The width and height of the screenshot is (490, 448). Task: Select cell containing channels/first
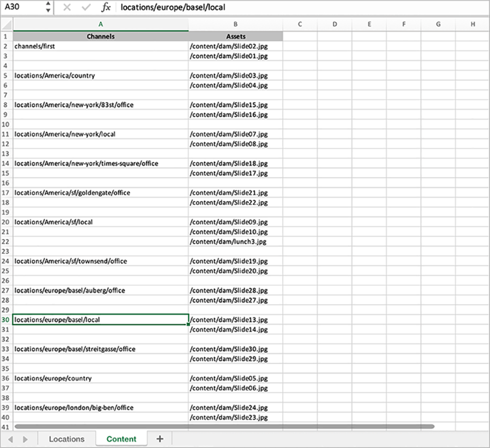[101, 46]
